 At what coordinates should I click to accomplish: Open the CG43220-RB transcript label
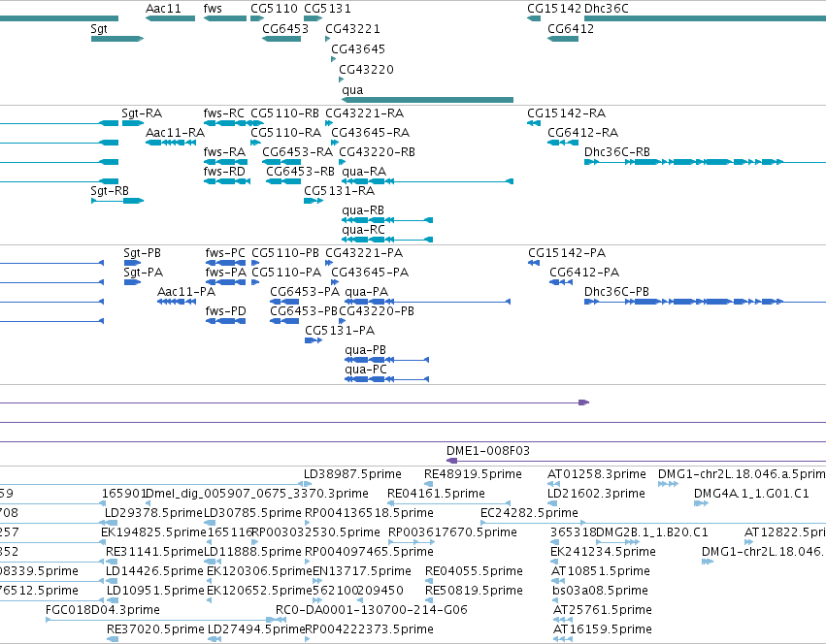(x=378, y=152)
